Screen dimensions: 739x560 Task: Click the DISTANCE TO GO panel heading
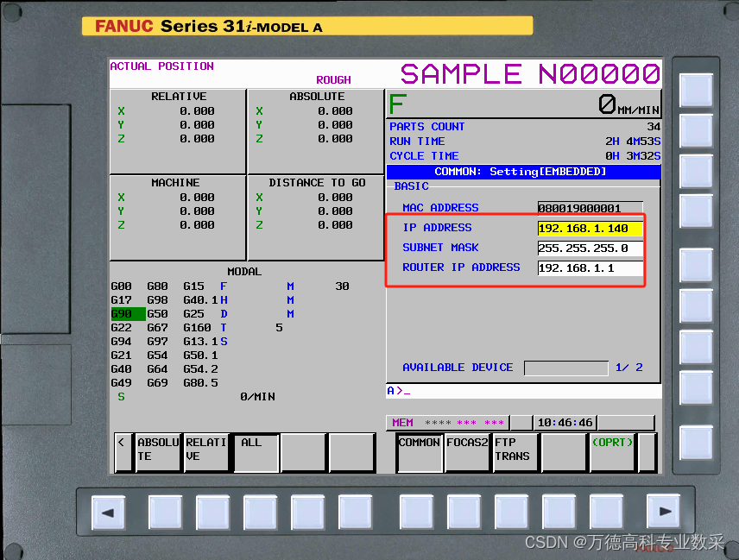317,183
